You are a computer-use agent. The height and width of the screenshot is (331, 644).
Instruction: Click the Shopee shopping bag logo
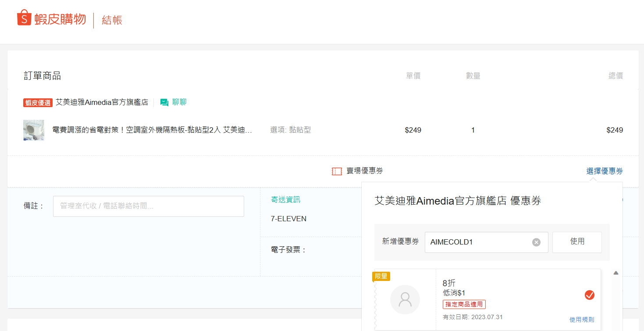[24, 18]
